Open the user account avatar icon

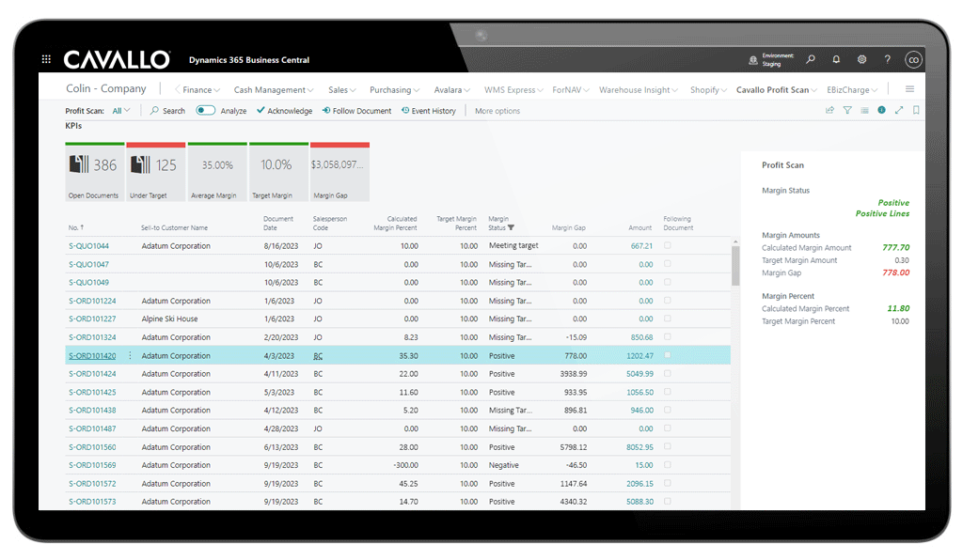[913, 59]
